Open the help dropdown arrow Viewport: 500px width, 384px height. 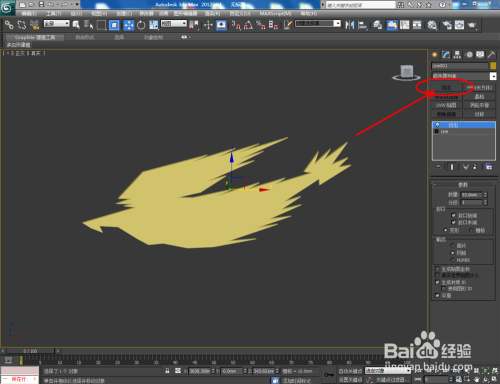point(450,5)
